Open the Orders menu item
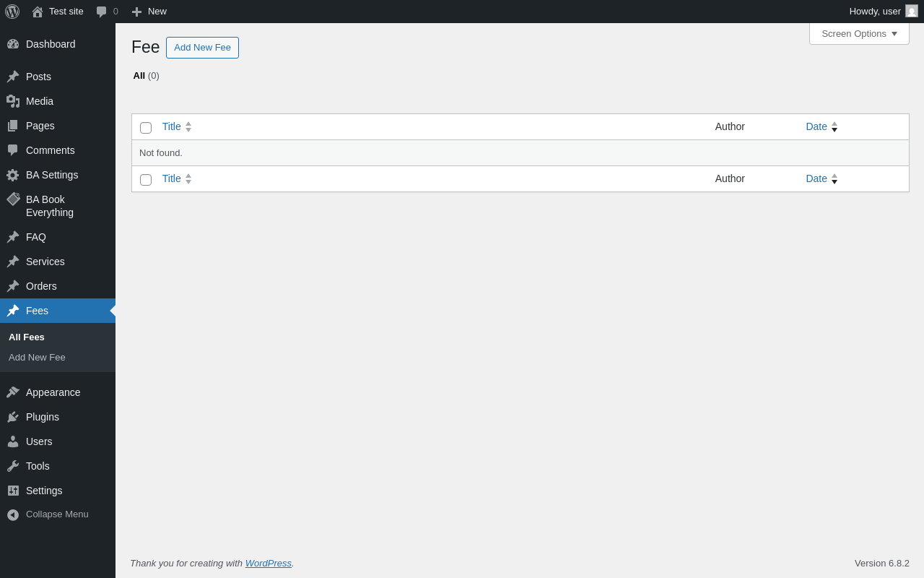Image resolution: width=924 pixels, height=578 pixels. (x=58, y=286)
